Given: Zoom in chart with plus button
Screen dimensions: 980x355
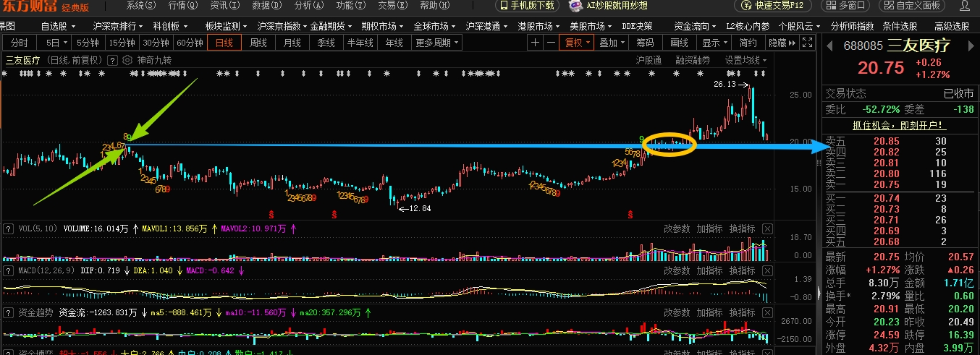Looking at the screenshot, I should click(x=535, y=43).
